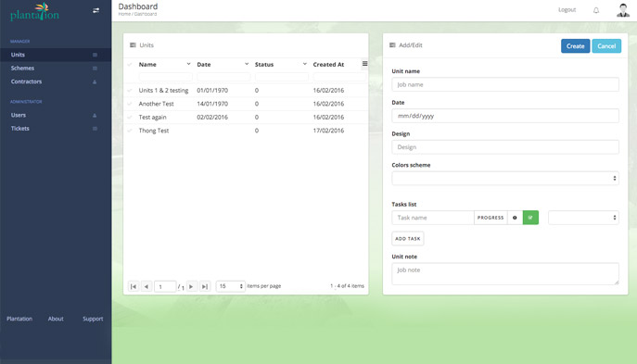This screenshot has width=637, height=364.
Task: Focus the Design input field
Action: click(505, 147)
